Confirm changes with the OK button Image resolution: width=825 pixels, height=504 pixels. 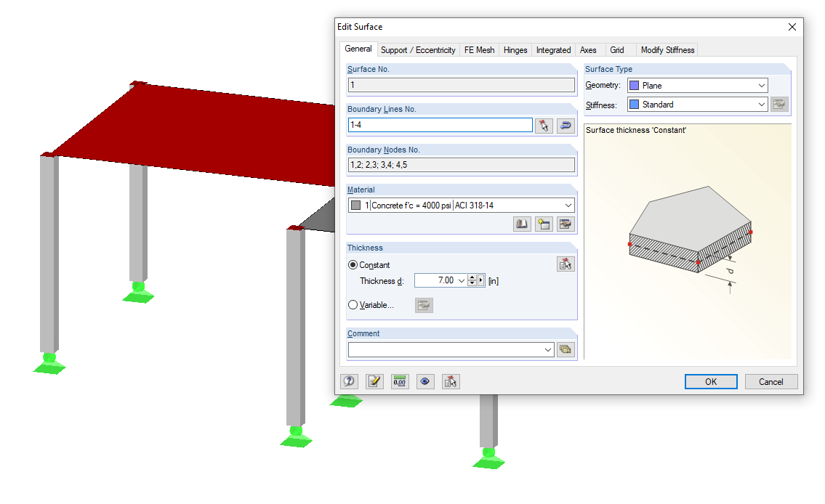[710, 381]
